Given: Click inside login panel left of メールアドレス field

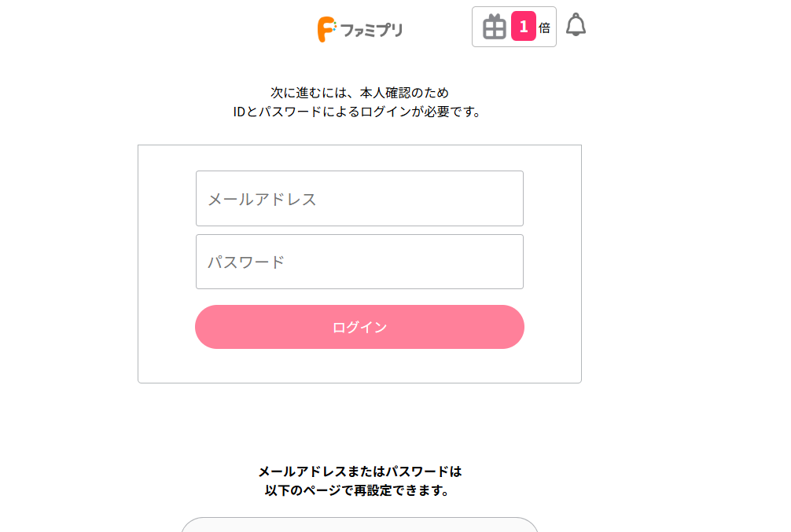Looking at the screenshot, I should pyautogui.click(x=167, y=199).
